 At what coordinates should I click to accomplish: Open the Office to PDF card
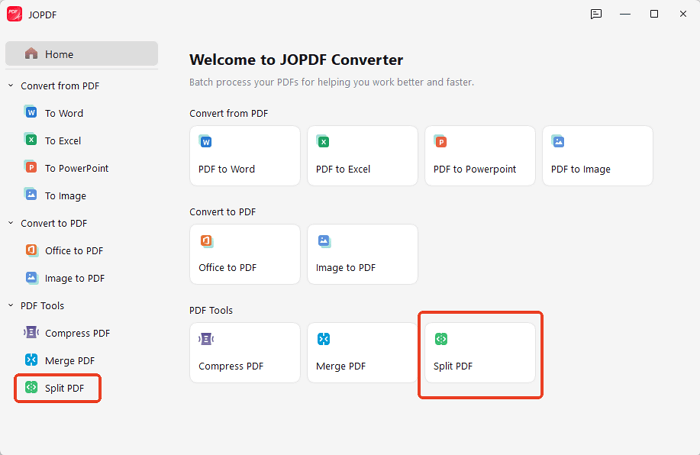pyautogui.click(x=245, y=254)
